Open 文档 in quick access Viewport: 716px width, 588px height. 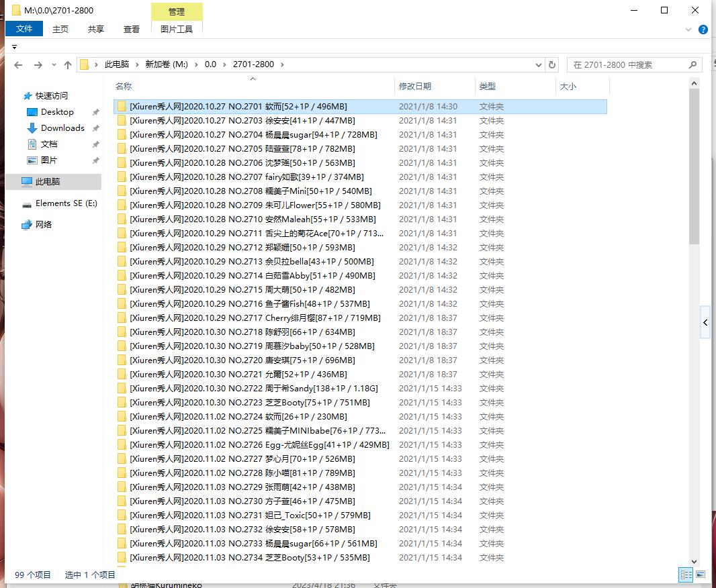[49, 144]
